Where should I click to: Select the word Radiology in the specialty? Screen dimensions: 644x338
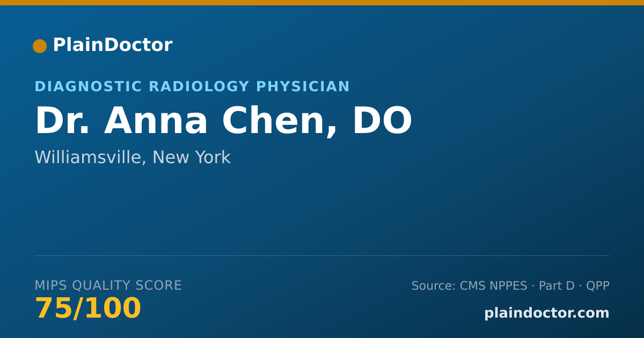[199, 86]
